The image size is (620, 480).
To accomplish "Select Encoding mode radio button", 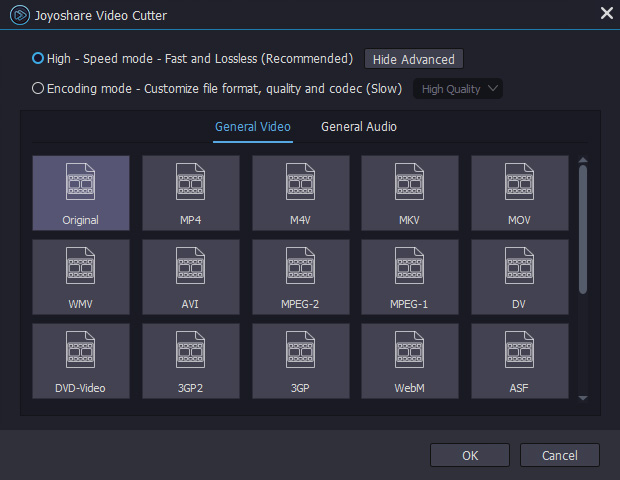I will tap(38, 88).
